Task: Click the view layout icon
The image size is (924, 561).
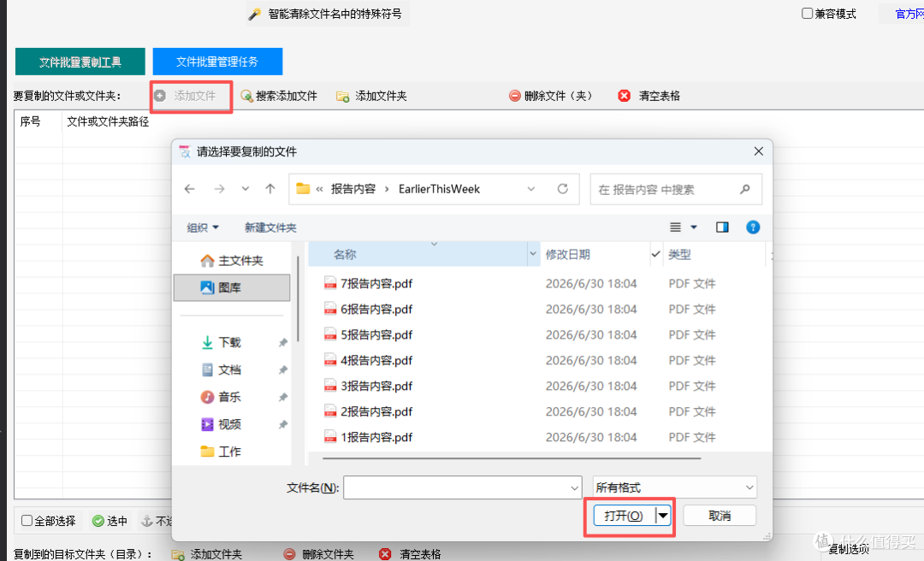Action: pyautogui.click(x=675, y=227)
